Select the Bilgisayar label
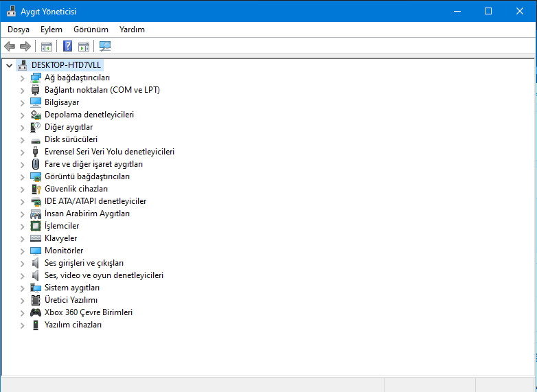The image size is (537, 392). pyautogui.click(x=62, y=102)
